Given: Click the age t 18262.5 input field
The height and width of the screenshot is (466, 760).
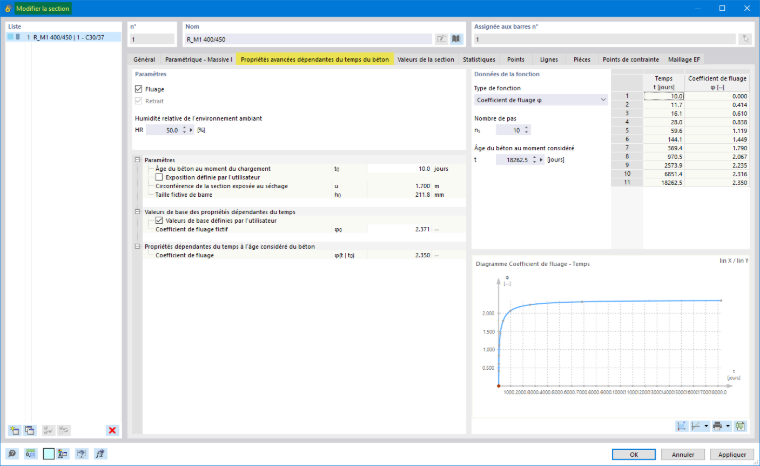Looking at the screenshot, I should [x=513, y=160].
